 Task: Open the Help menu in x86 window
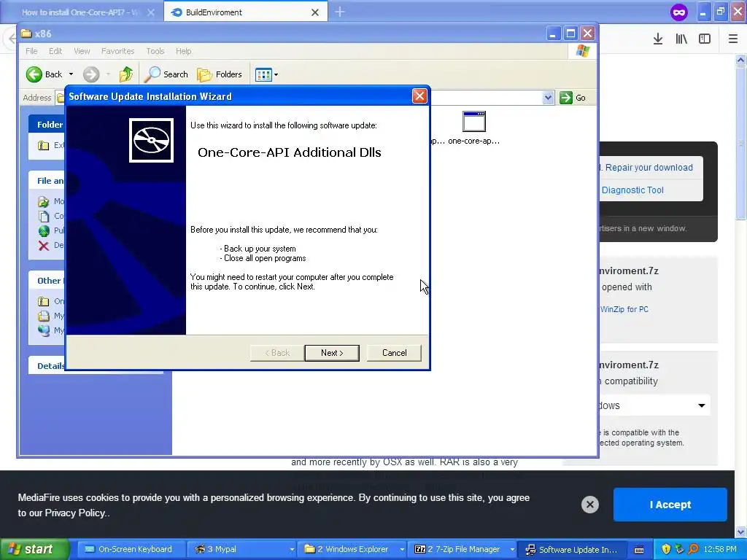coord(183,51)
